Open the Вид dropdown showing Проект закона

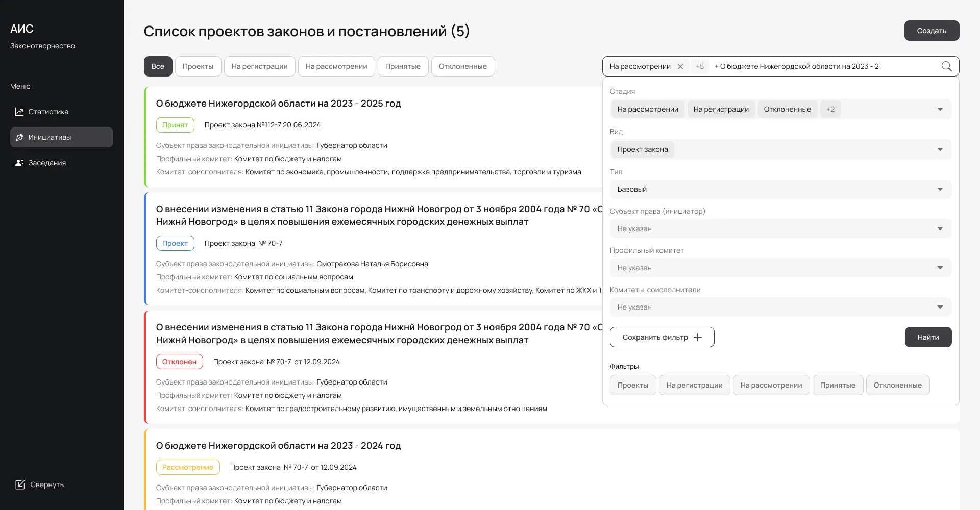(941, 149)
